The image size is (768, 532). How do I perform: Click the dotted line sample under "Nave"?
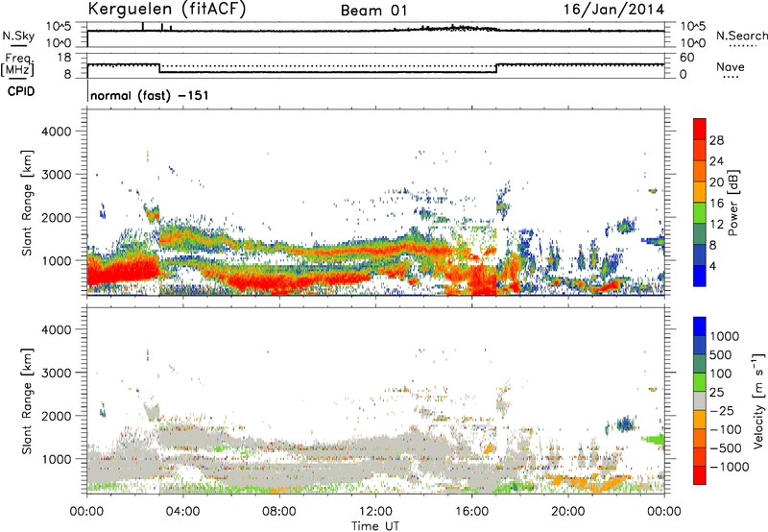click(731, 78)
